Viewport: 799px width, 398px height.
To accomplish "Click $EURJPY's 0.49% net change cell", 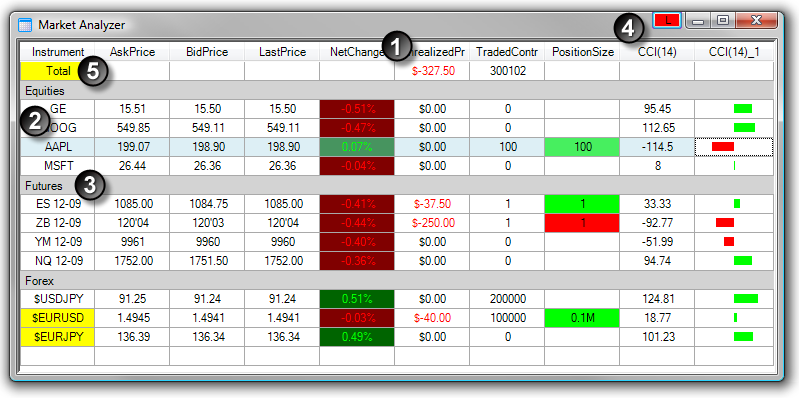I will (357, 337).
